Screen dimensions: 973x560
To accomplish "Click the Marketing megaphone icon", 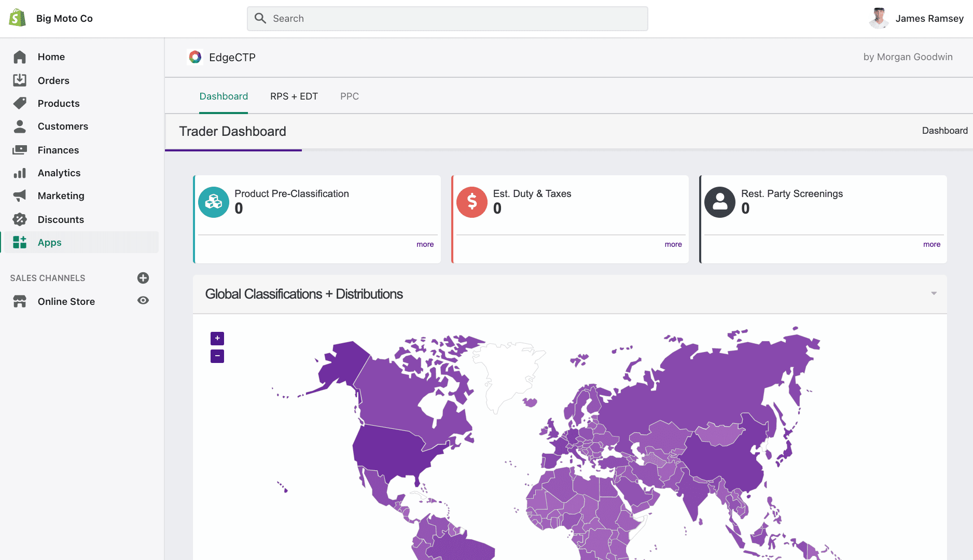I will point(20,196).
